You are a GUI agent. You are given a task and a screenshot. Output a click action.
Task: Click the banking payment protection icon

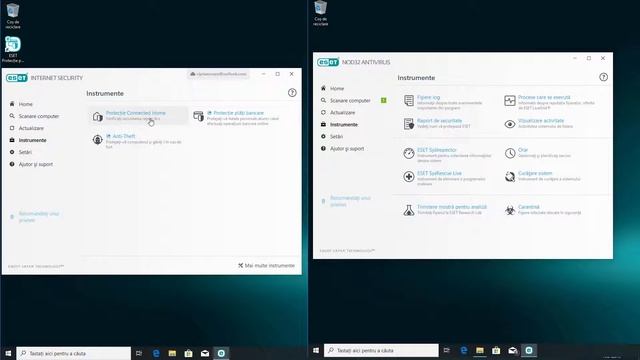(198, 116)
